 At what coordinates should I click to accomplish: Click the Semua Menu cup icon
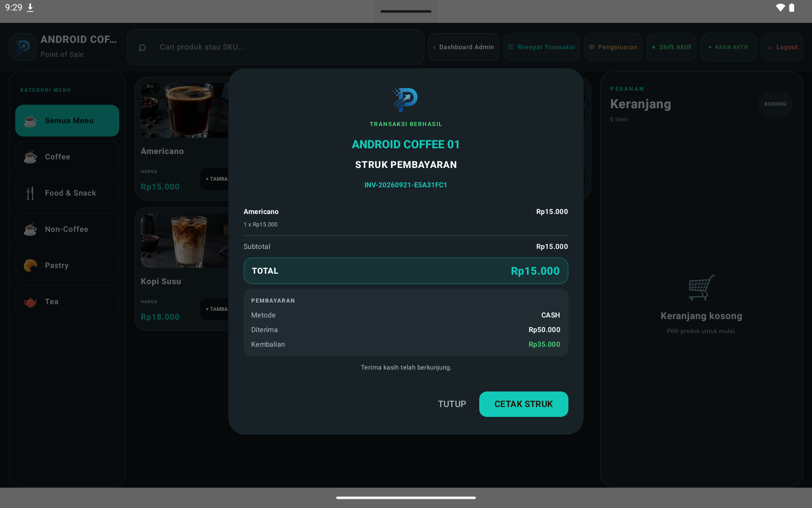tap(30, 121)
